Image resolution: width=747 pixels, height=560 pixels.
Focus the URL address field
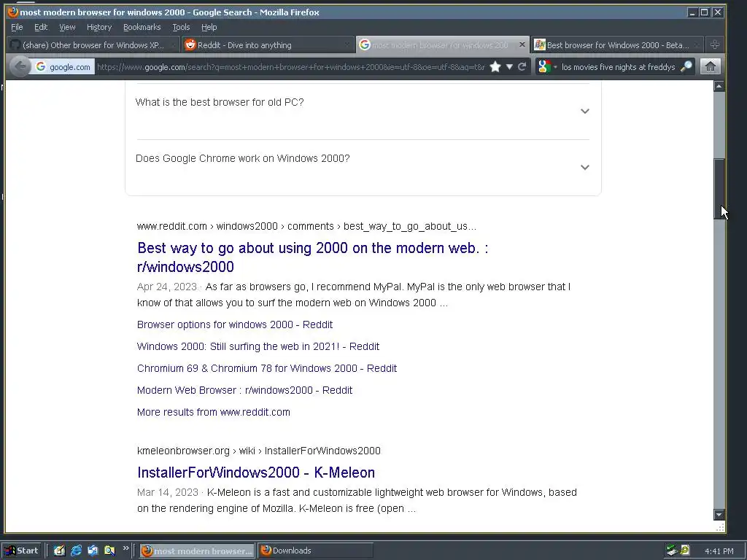pyautogui.click(x=290, y=66)
